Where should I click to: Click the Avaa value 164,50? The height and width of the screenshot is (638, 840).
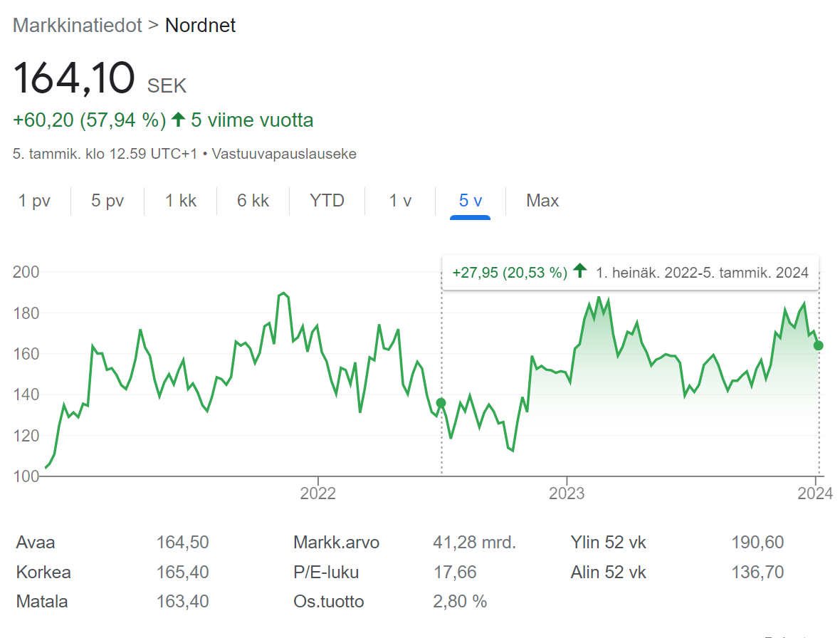tap(182, 542)
